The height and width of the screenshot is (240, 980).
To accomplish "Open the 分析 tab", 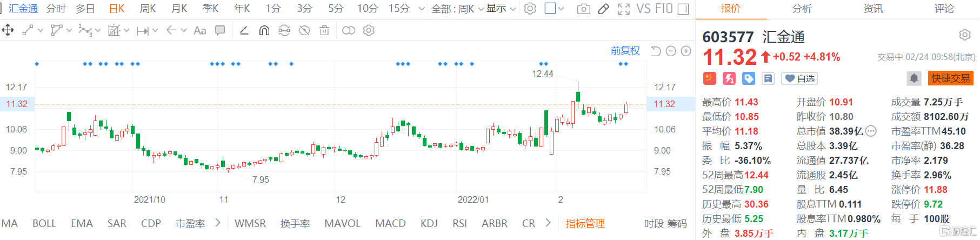I will pos(802,9).
